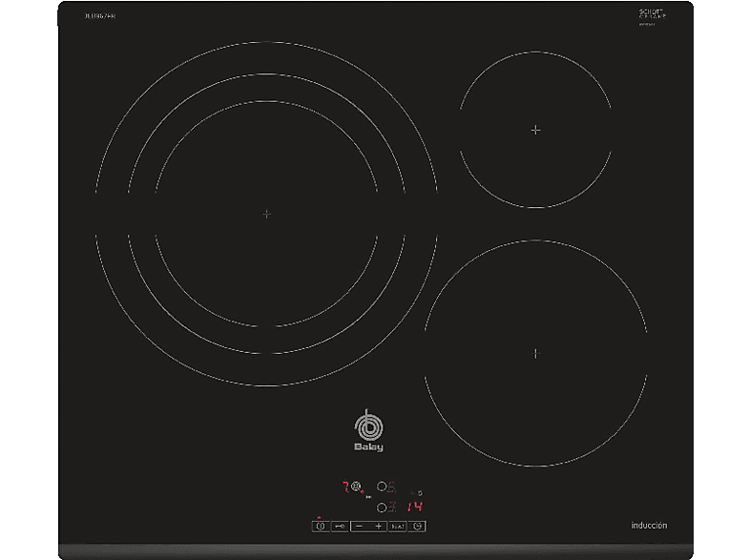
Task: Tap the red '7' power level display
Action: [x=345, y=487]
